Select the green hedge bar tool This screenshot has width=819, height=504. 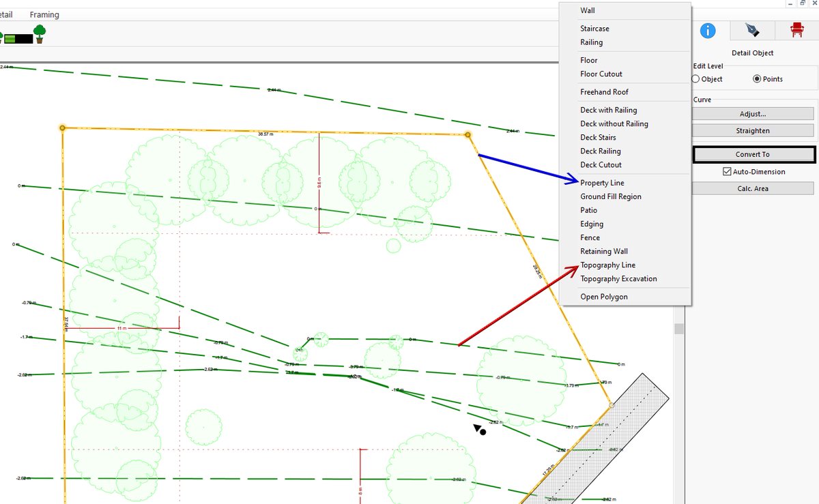(x=18, y=39)
